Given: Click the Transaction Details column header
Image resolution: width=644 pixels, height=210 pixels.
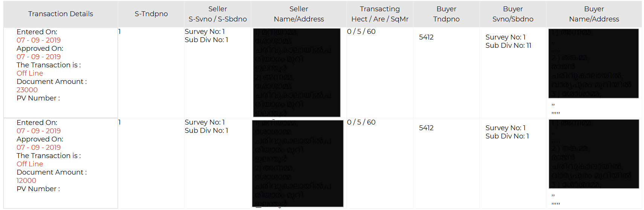Looking at the screenshot, I should pyautogui.click(x=60, y=14).
